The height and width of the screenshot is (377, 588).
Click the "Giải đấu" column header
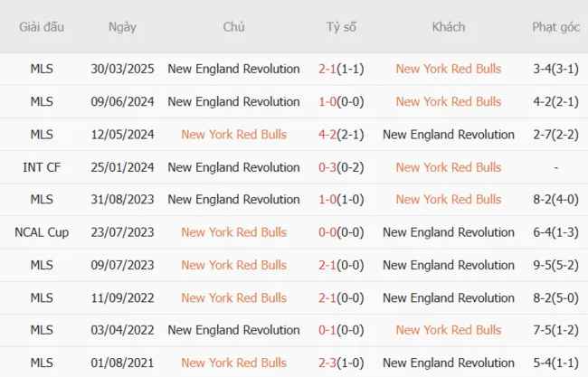tap(42, 27)
